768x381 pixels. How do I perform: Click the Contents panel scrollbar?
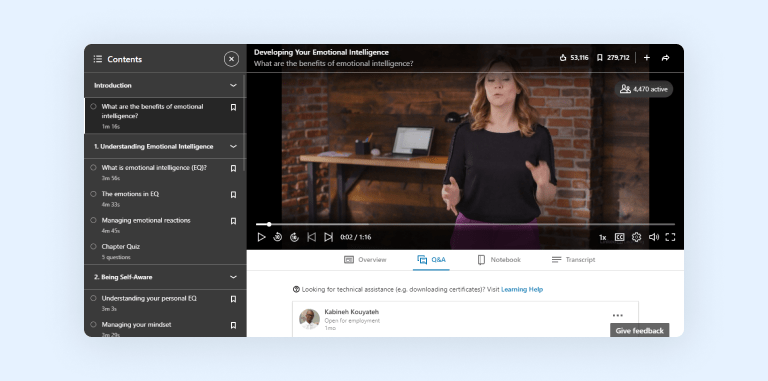(x=244, y=122)
